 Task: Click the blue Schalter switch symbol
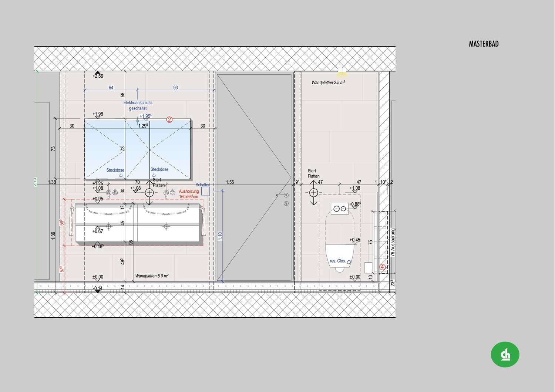[206, 191]
